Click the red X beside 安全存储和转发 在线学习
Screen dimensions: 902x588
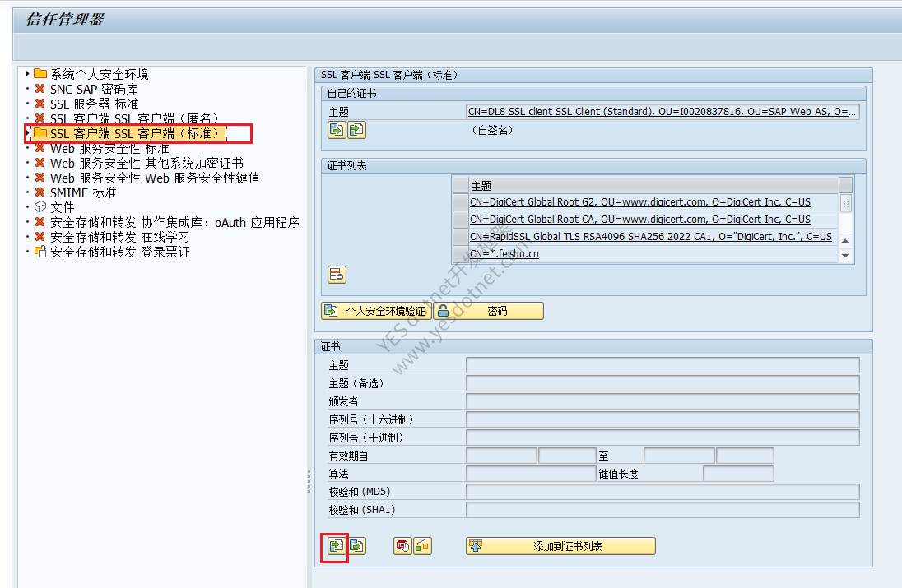point(40,237)
